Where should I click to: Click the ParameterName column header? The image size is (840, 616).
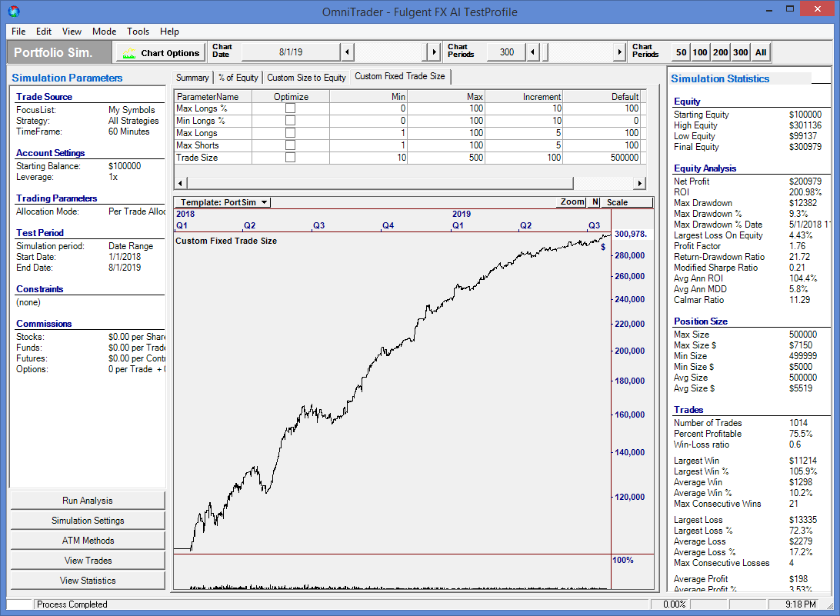point(212,96)
